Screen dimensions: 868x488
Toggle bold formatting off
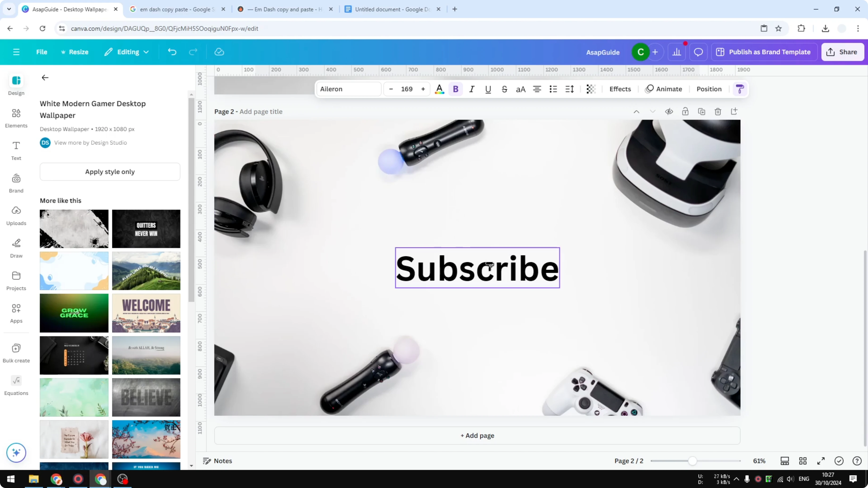coord(455,89)
